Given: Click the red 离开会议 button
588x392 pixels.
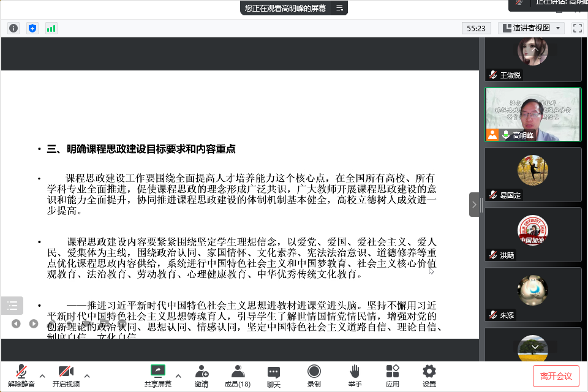Looking at the screenshot, I should [556, 375].
